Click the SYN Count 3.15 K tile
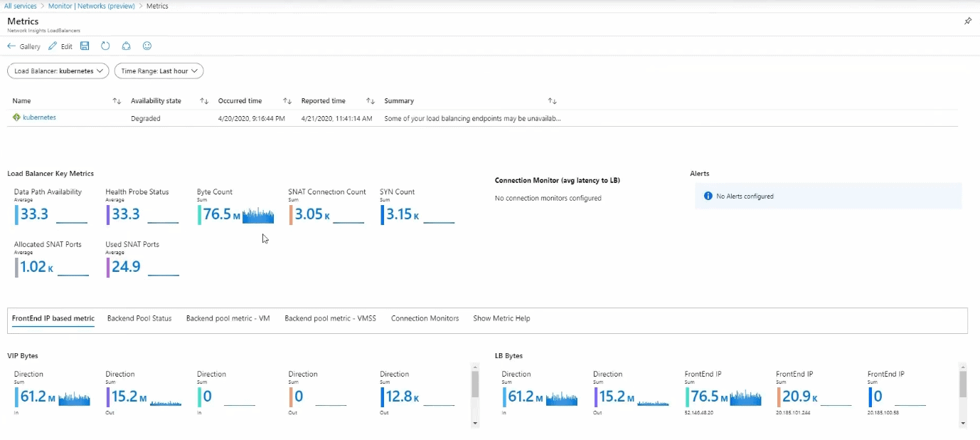Image resolution: width=980 pixels, height=440 pixels. (x=417, y=207)
